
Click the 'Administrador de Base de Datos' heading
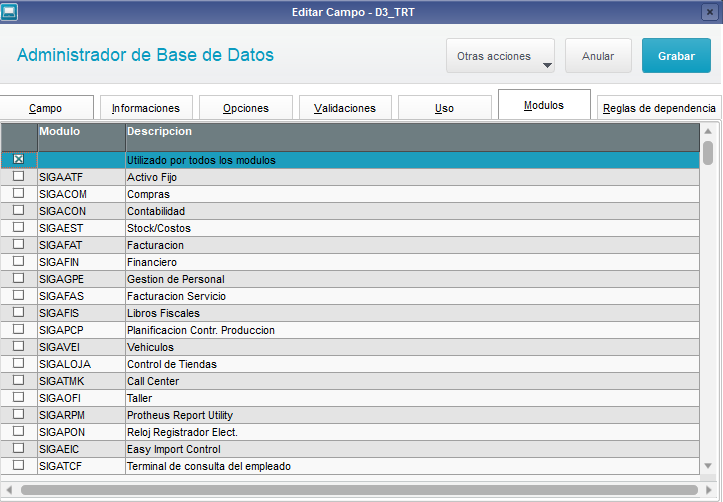(145, 55)
